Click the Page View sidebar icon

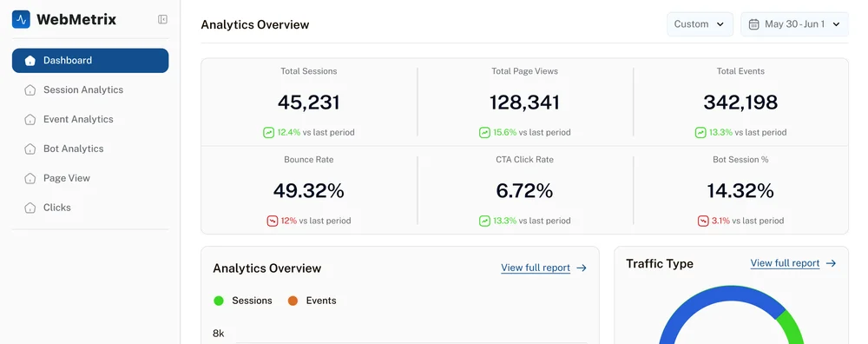click(30, 178)
